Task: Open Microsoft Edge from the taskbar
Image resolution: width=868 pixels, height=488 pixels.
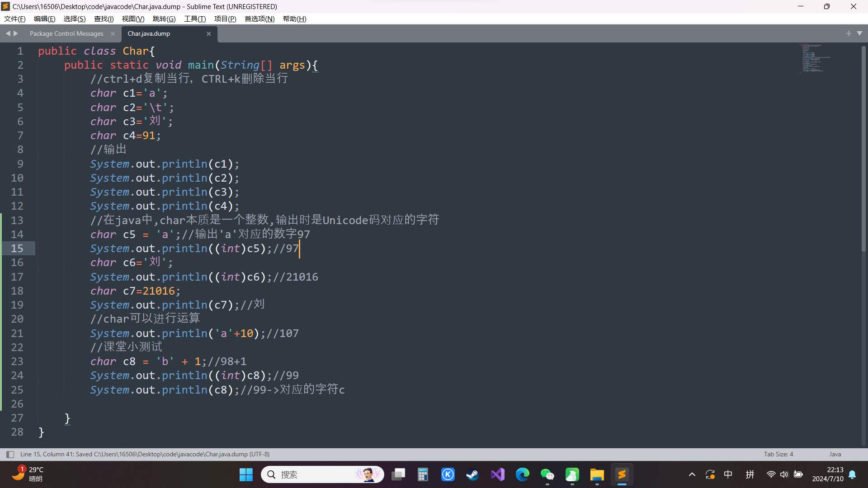Action: pos(522,474)
